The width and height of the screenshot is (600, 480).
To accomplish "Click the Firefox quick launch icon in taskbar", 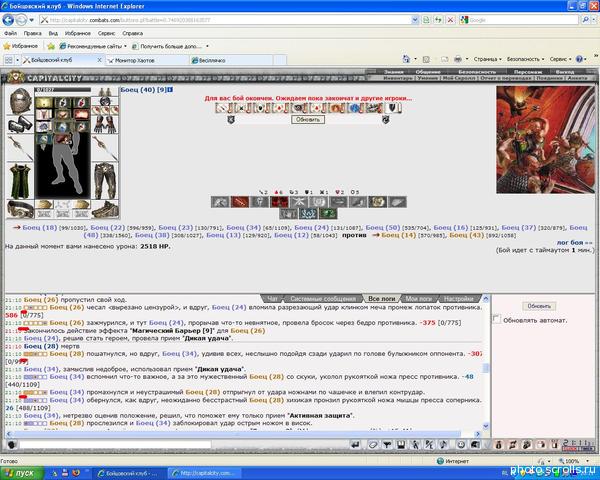I will [x=76, y=473].
